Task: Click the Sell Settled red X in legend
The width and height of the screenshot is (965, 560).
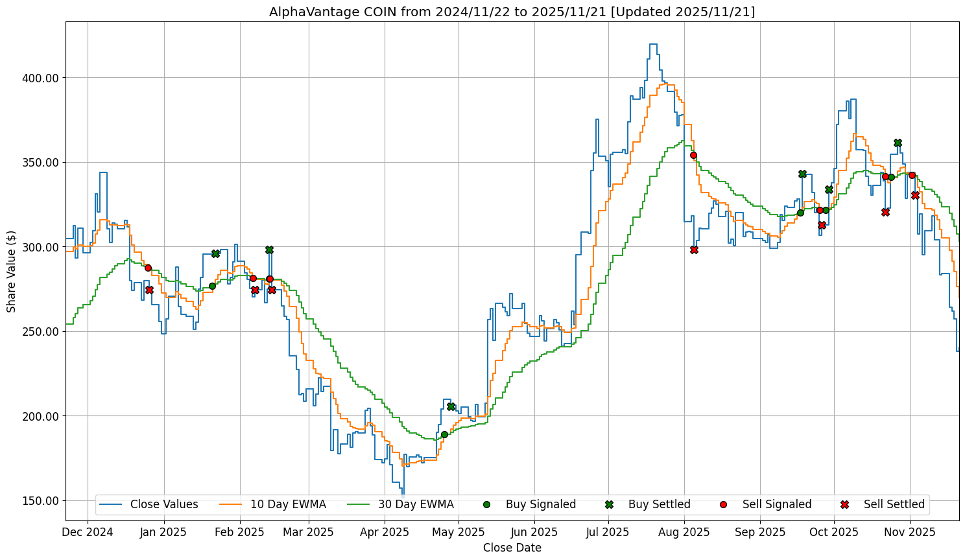Action: (x=844, y=504)
